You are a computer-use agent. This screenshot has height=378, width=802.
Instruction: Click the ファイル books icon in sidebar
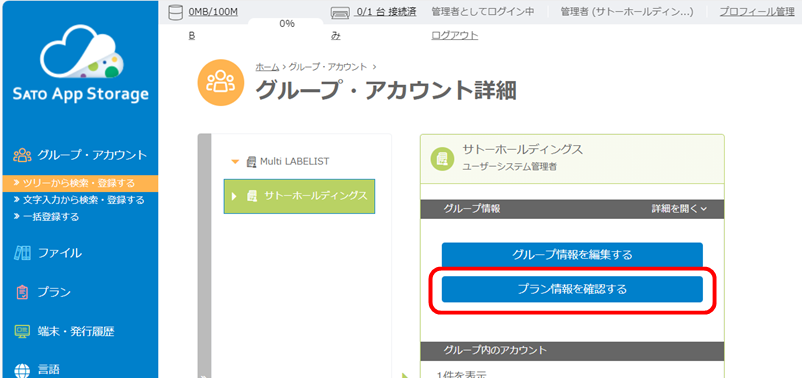coord(23,253)
